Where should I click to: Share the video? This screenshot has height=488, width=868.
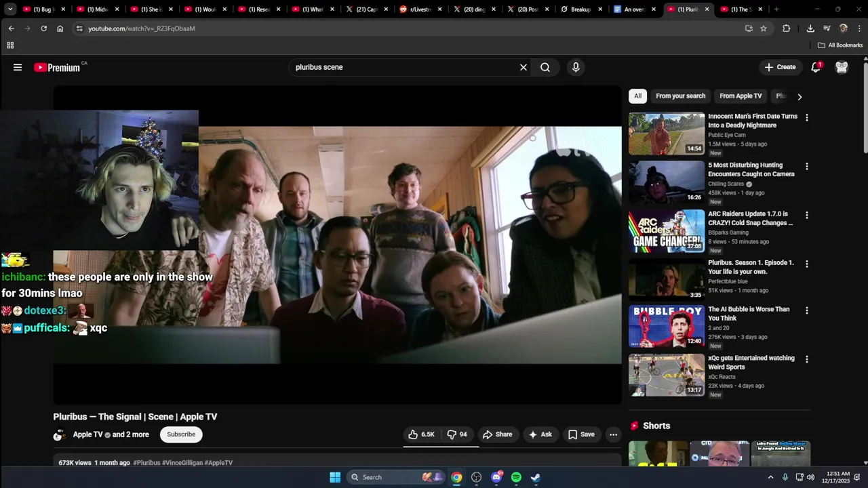point(497,434)
